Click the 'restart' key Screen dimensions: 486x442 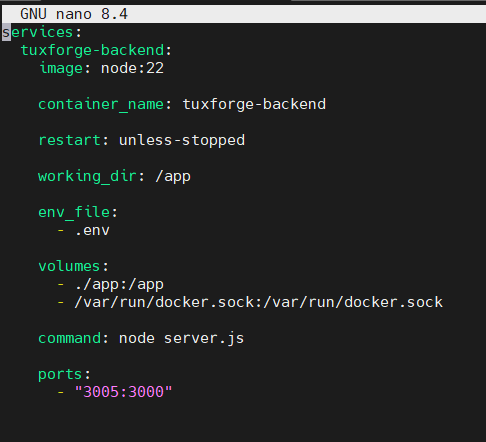[x=69, y=140]
